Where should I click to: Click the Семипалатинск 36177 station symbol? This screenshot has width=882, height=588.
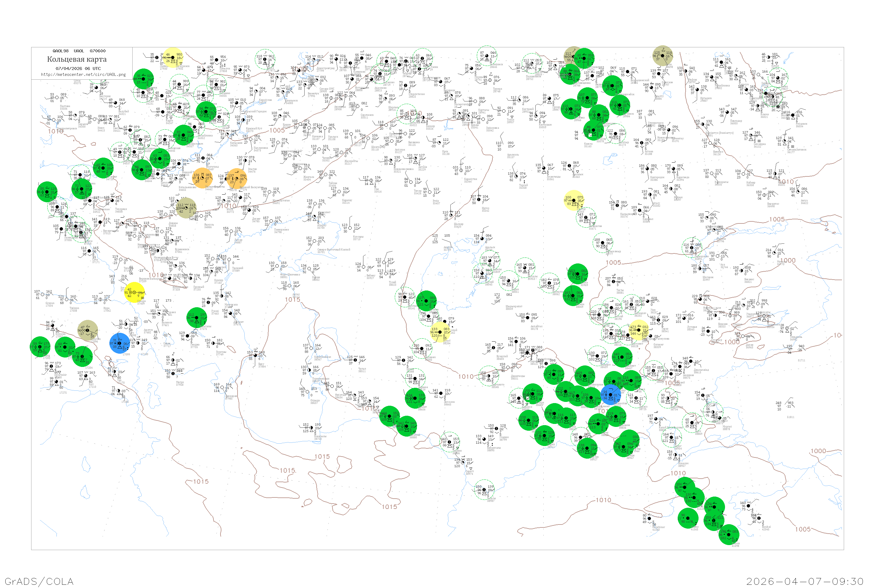tap(784, 141)
